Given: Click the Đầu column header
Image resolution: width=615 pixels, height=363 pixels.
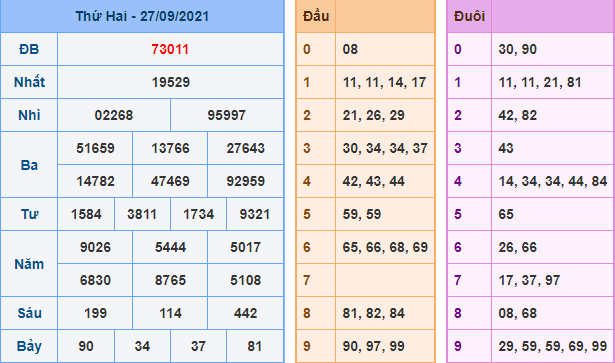Looking at the screenshot, I should tap(316, 16).
